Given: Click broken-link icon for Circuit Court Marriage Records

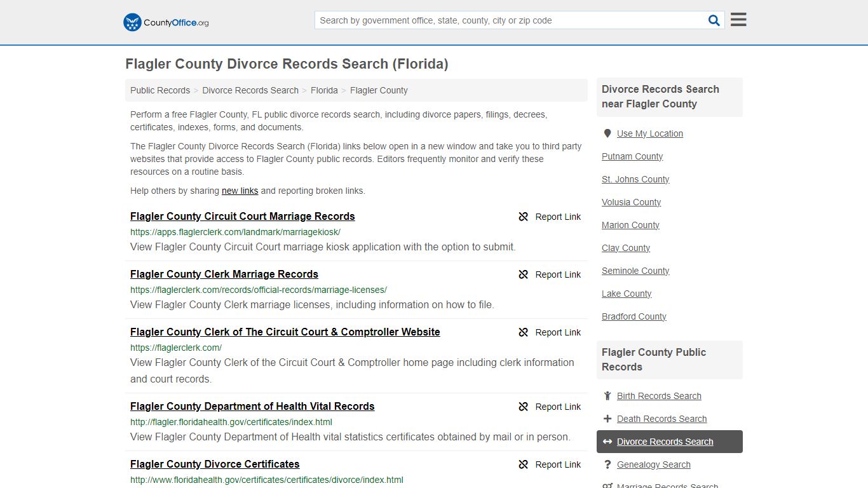Looking at the screenshot, I should coord(523,217).
